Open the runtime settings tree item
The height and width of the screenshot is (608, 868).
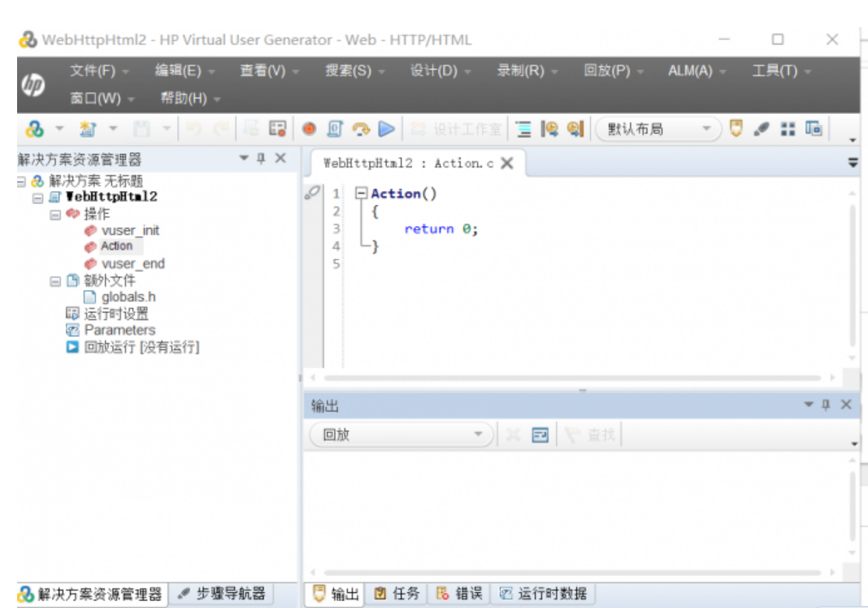pos(115,314)
